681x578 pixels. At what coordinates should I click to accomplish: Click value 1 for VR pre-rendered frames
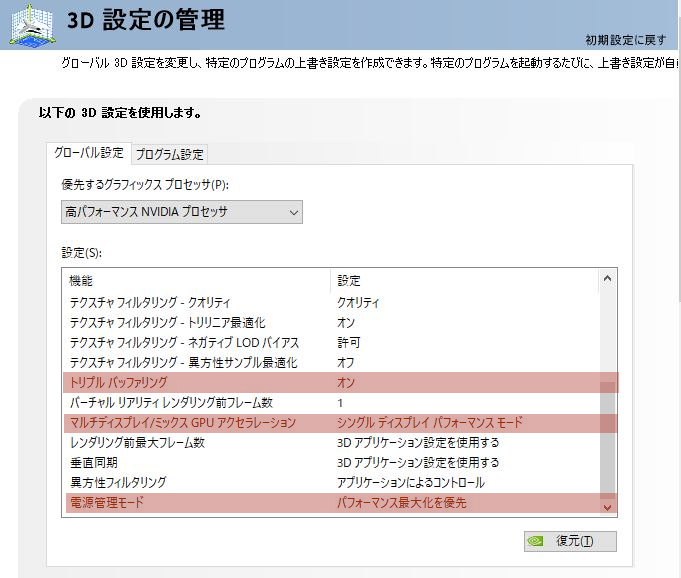340,403
